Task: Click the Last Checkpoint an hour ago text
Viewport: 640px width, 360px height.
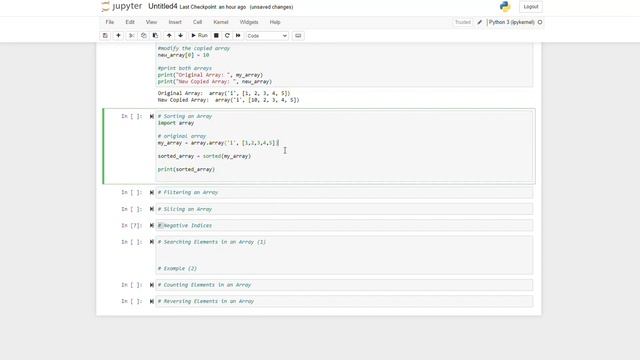Action: [213, 7]
